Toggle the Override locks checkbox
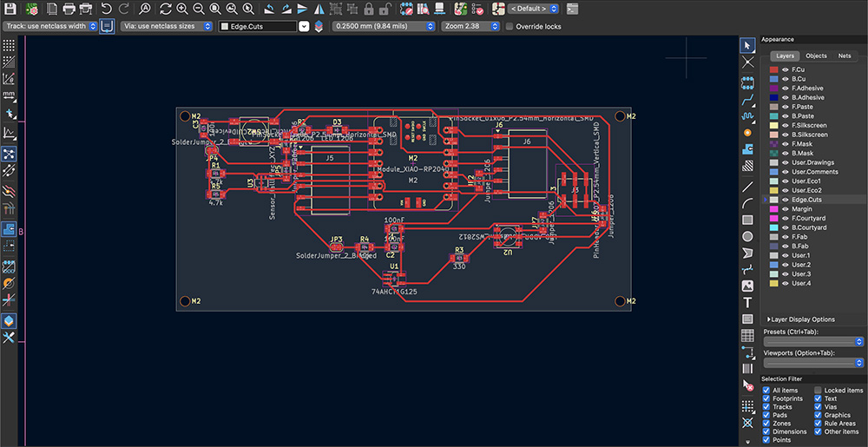The width and height of the screenshot is (868, 447). coord(510,27)
